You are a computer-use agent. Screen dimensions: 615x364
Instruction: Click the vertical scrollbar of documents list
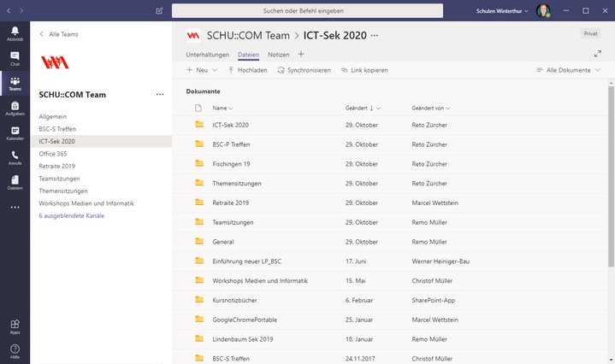click(x=611, y=176)
